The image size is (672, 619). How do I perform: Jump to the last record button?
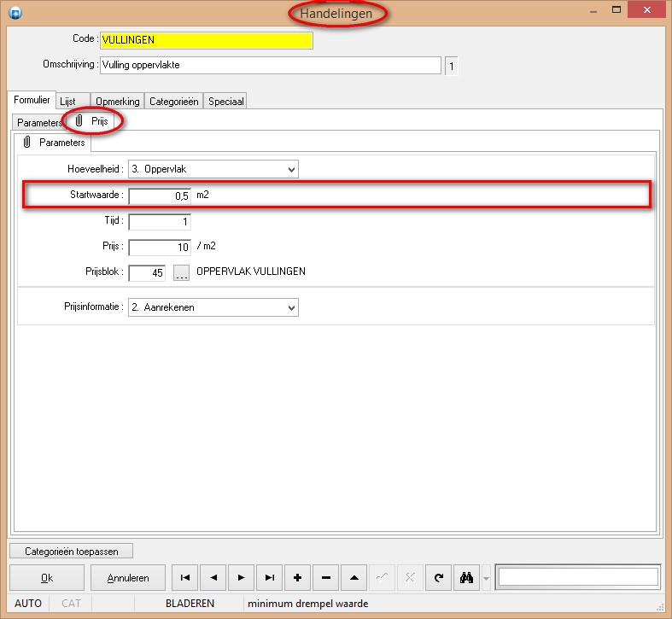pos(270,577)
